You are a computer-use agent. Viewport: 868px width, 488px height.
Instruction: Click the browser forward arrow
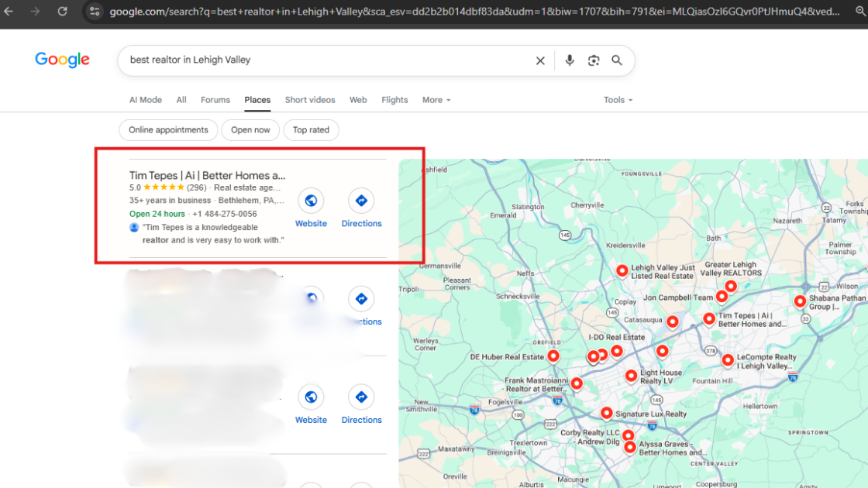[36, 11]
